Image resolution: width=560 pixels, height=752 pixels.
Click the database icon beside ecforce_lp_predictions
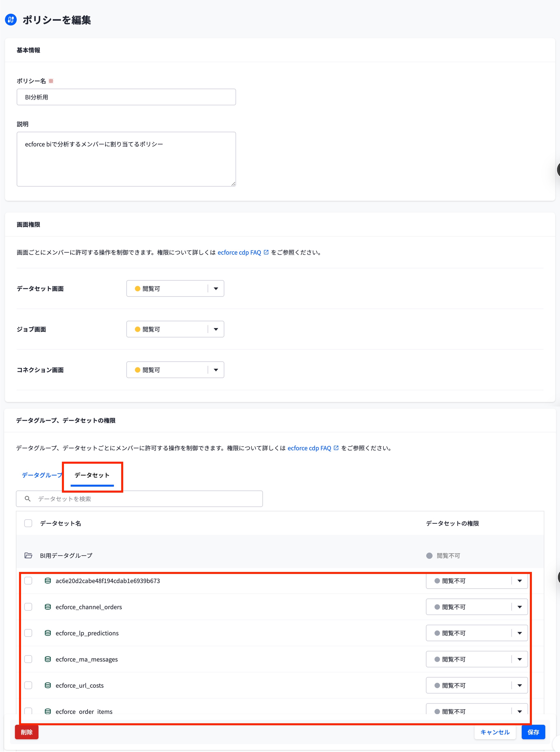tap(48, 633)
